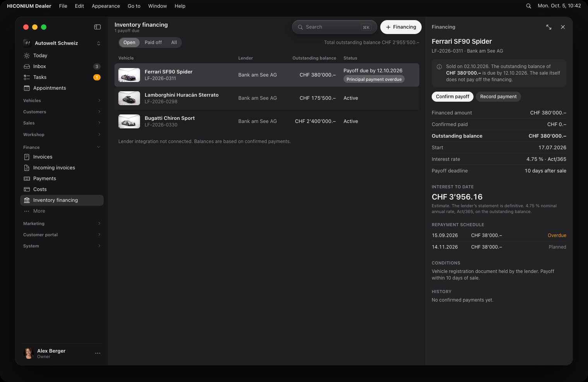Select the Inventory financing bank icon
This screenshot has width=588, height=382.
point(27,200)
